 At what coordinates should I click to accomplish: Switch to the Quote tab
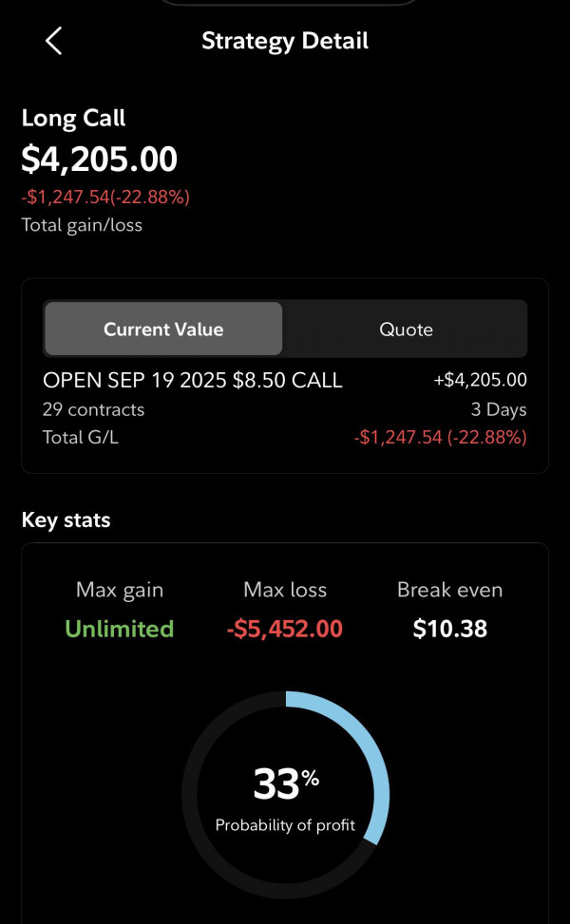(406, 330)
